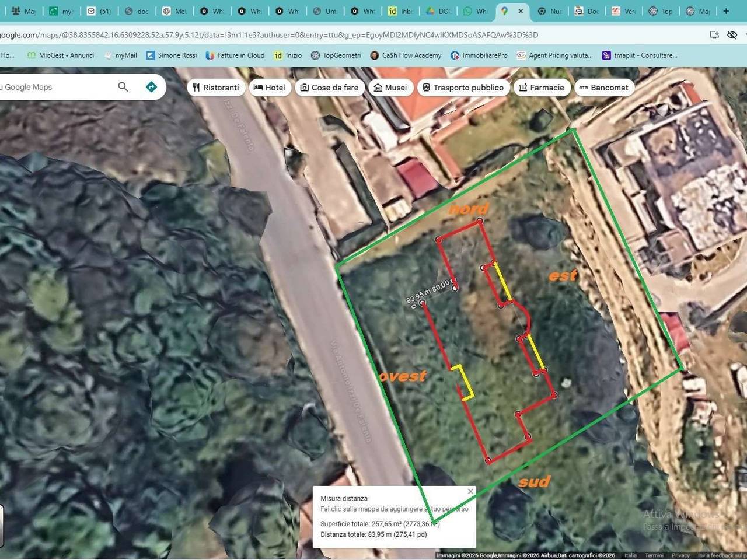
Task: Close the active Google Maps tab
Action: coord(521,11)
